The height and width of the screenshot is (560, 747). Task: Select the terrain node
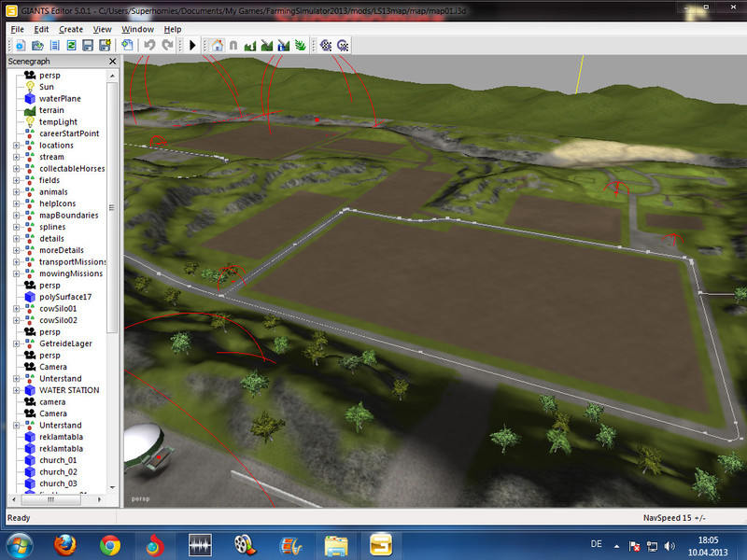click(51, 110)
